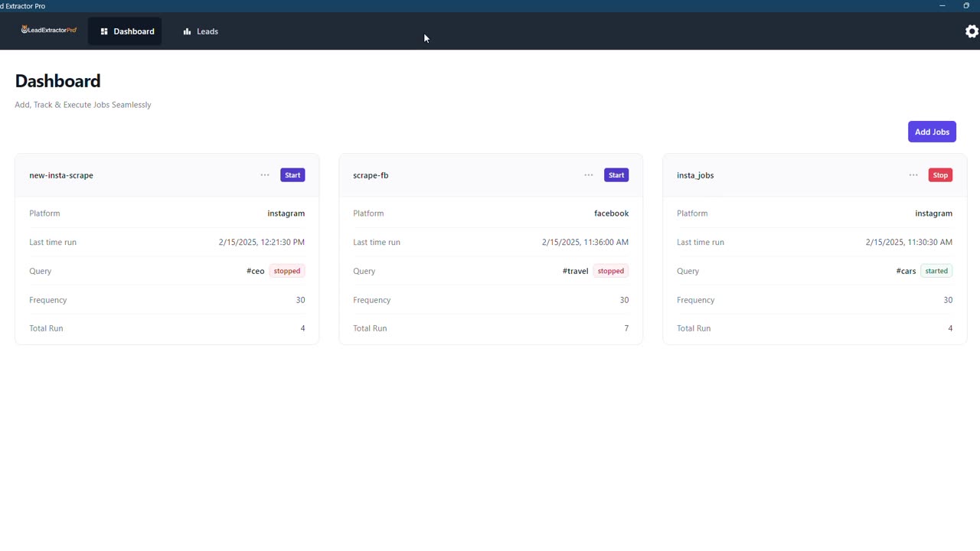Click the started badge beside #cars
980x551 pixels.
(936, 271)
